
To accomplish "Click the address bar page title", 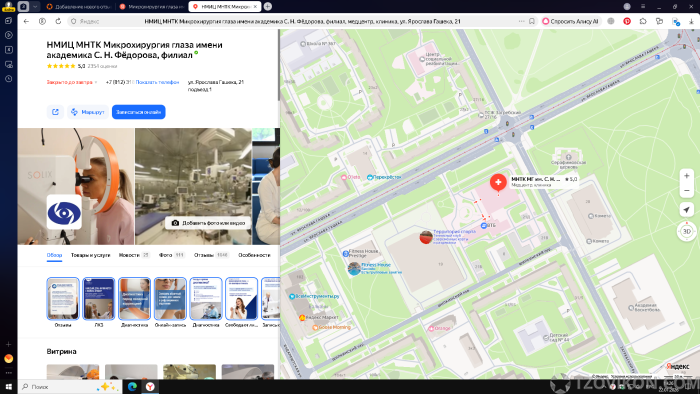I will [302, 21].
